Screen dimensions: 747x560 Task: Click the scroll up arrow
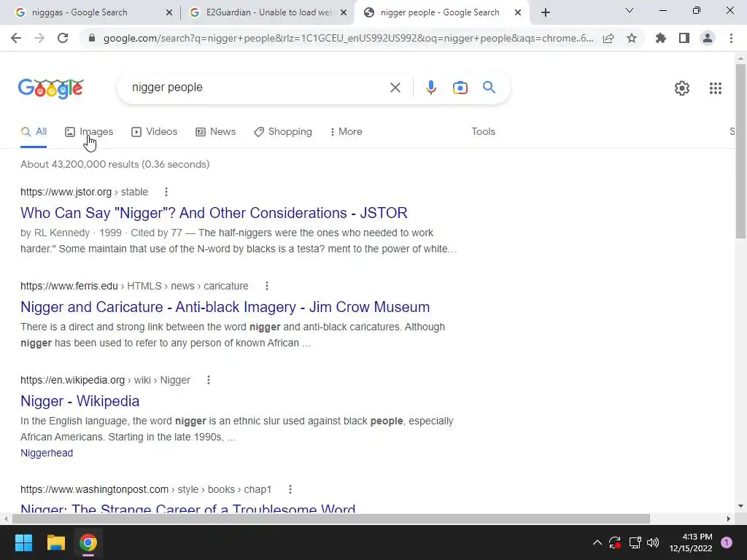click(x=740, y=58)
